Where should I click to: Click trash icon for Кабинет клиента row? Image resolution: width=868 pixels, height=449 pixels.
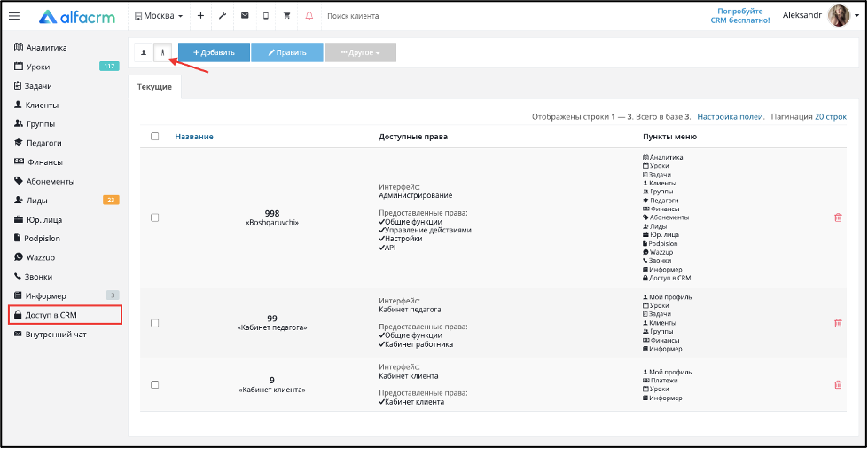click(x=838, y=385)
